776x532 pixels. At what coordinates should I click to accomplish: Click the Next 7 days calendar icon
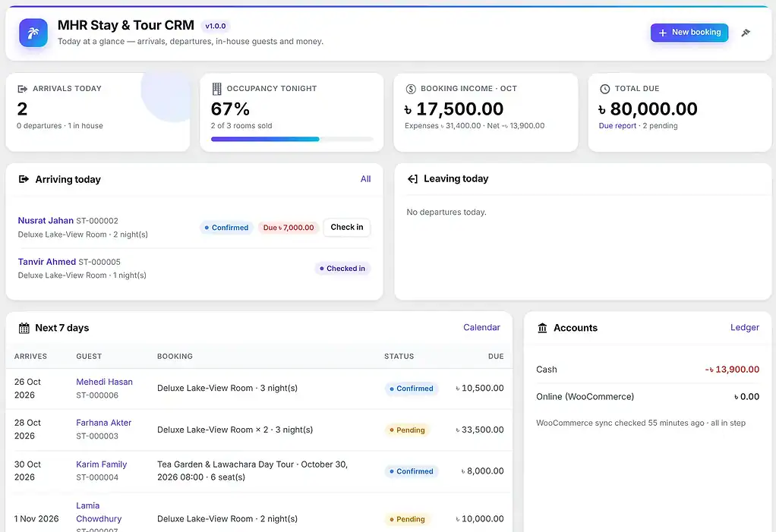(24, 328)
